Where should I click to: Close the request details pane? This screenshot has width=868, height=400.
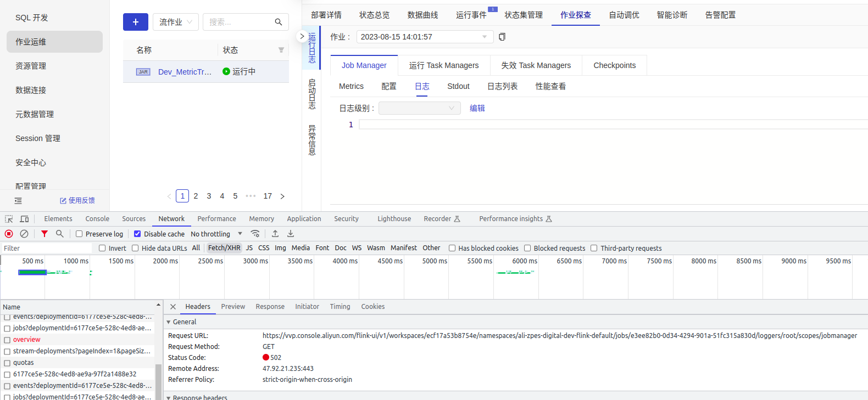click(x=173, y=307)
